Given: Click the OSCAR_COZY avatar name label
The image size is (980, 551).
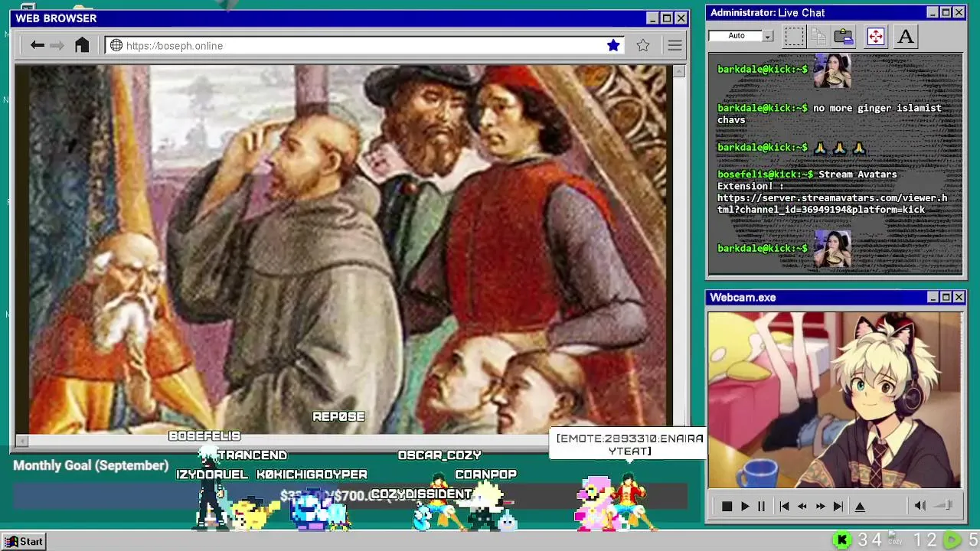Looking at the screenshot, I should click(439, 455).
